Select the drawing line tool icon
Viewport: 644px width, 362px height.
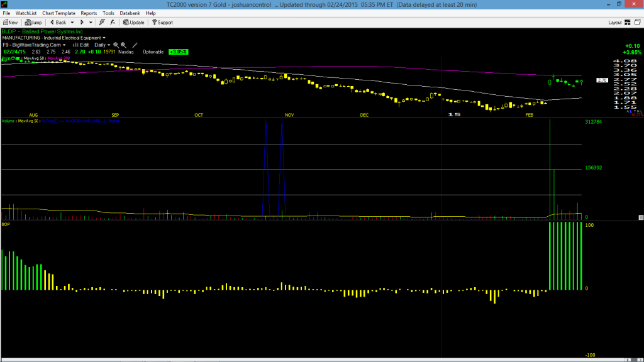[135, 45]
